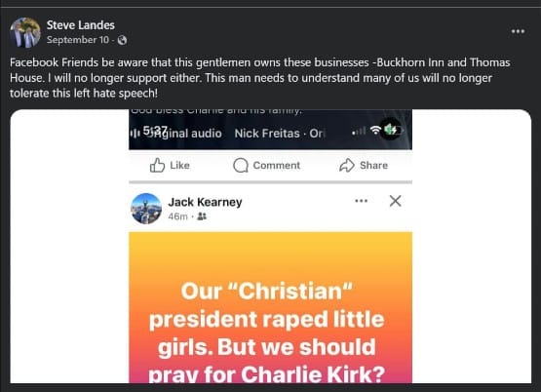Open Jack Kearney post three-dot options
Viewport: 541px width, 392px height.
pos(361,201)
